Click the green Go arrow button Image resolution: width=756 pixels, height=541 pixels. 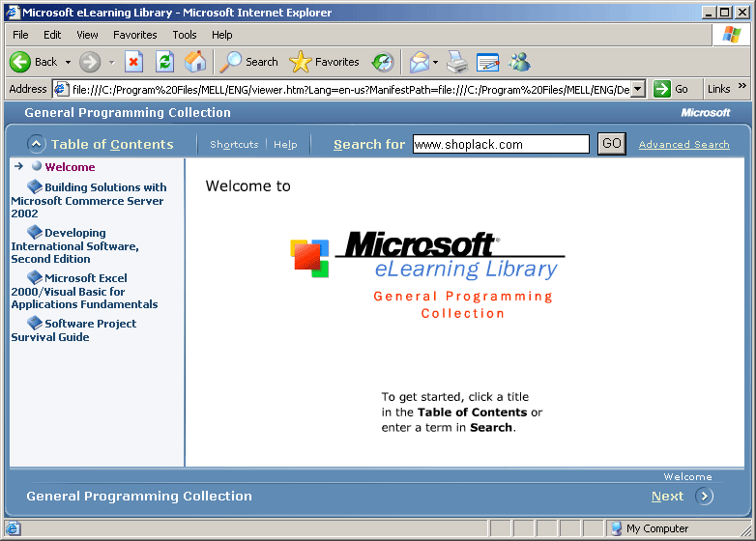tap(661, 89)
